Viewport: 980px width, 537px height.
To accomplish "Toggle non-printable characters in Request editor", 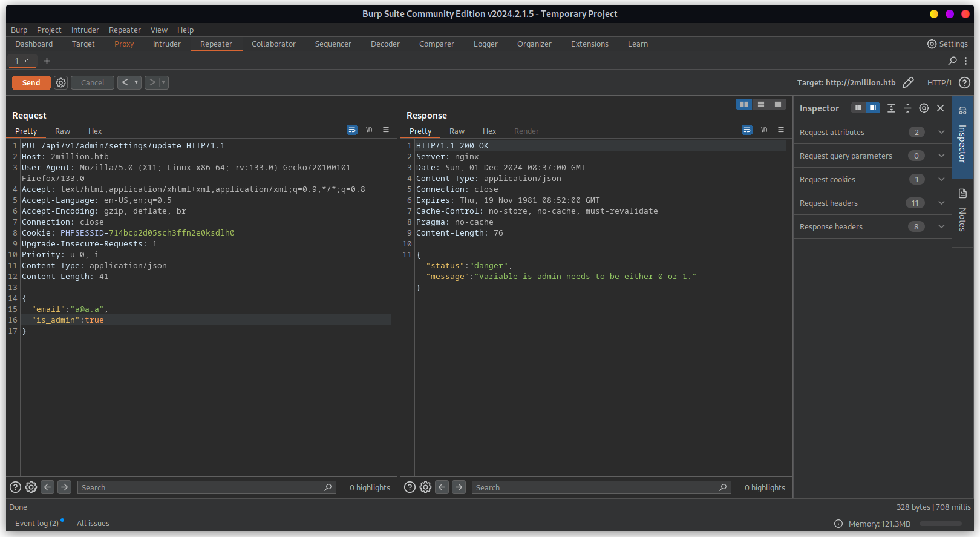I will pyautogui.click(x=369, y=130).
